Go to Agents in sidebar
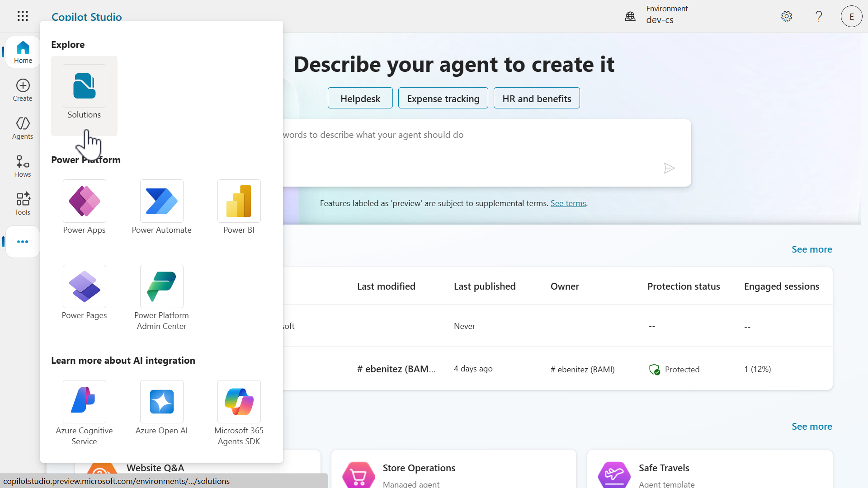 pos(23,128)
